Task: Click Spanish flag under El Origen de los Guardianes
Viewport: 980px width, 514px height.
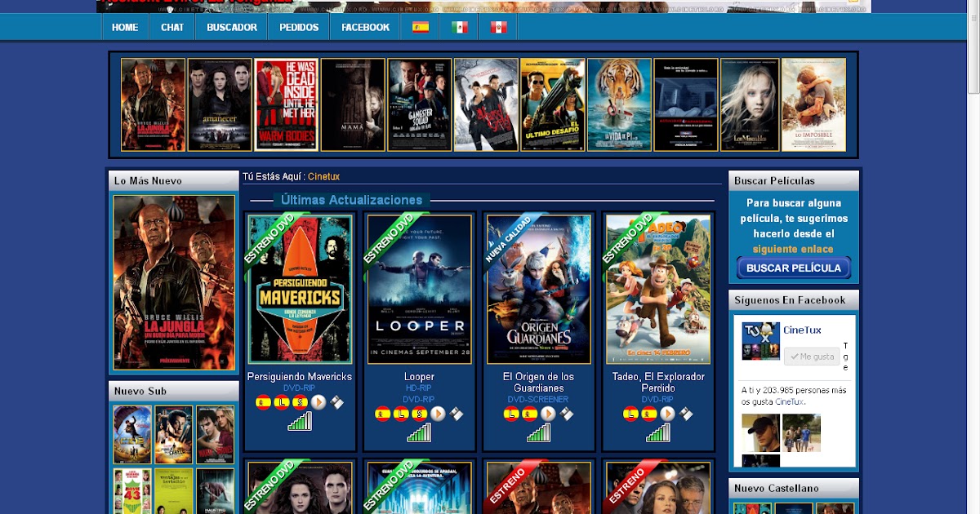Action: click(x=530, y=414)
